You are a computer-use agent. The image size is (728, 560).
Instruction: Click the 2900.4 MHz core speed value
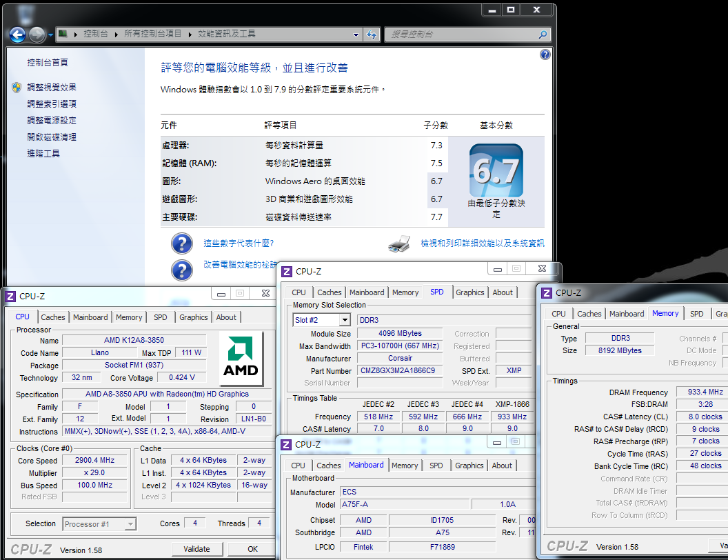pos(94,460)
